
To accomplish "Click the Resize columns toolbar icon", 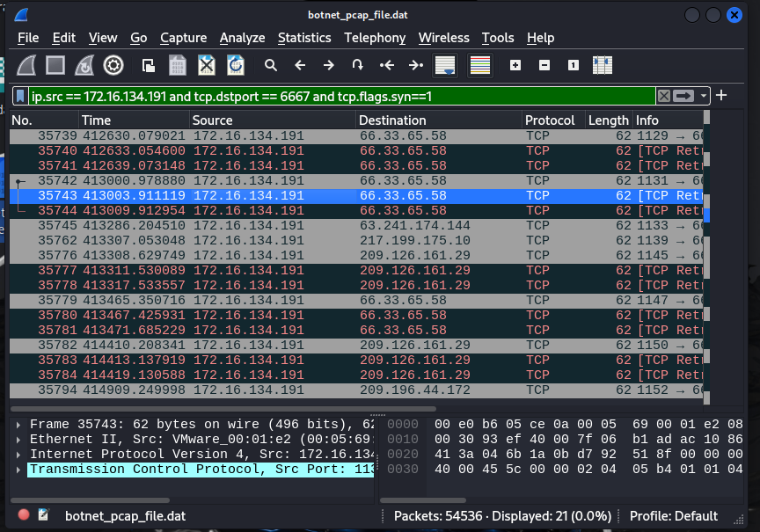I will (603, 65).
